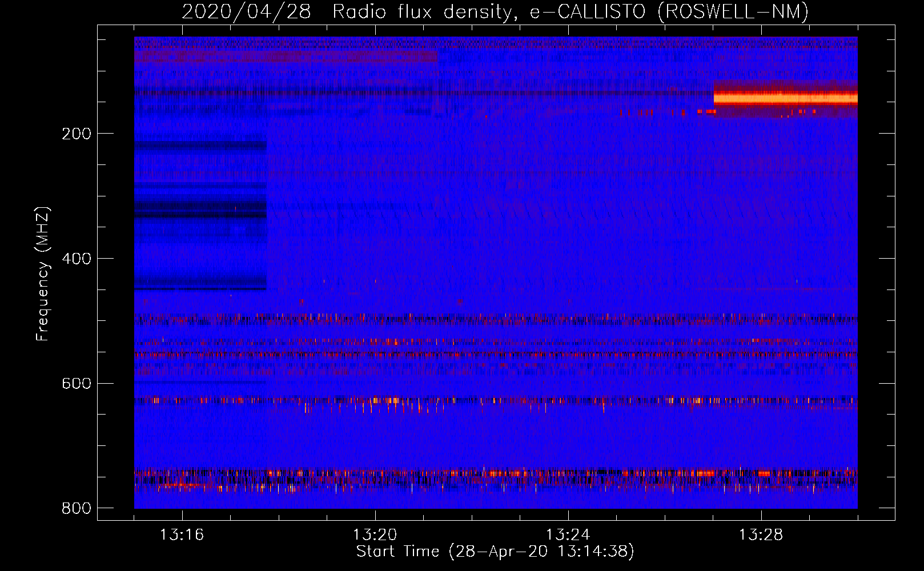
Task: Click the 600 frequency tick label
Action: click(x=77, y=383)
